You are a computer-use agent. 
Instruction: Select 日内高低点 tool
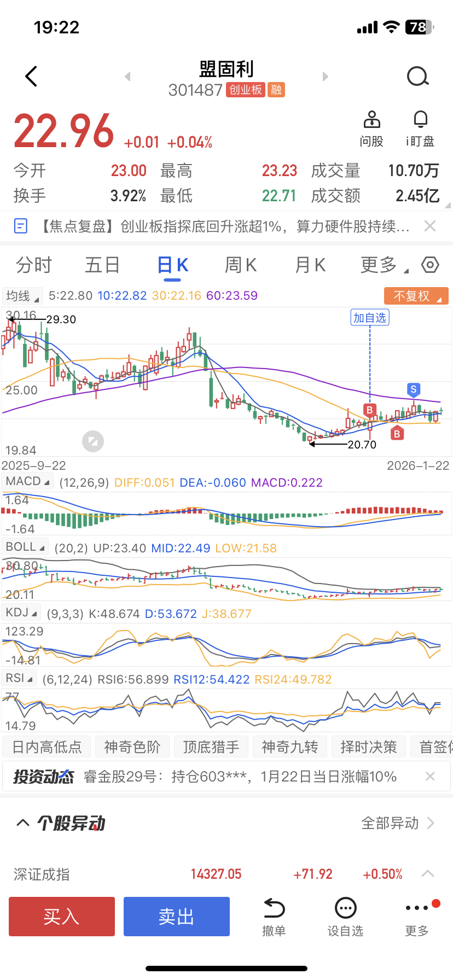[47, 747]
